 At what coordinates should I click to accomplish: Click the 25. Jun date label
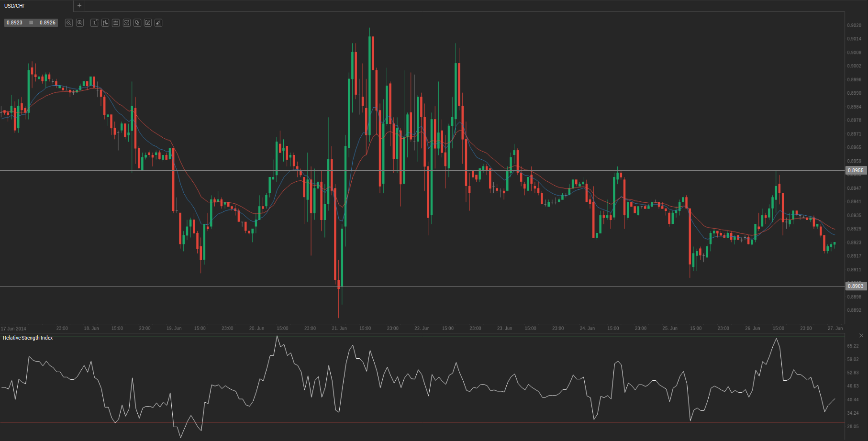pyautogui.click(x=670, y=329)
